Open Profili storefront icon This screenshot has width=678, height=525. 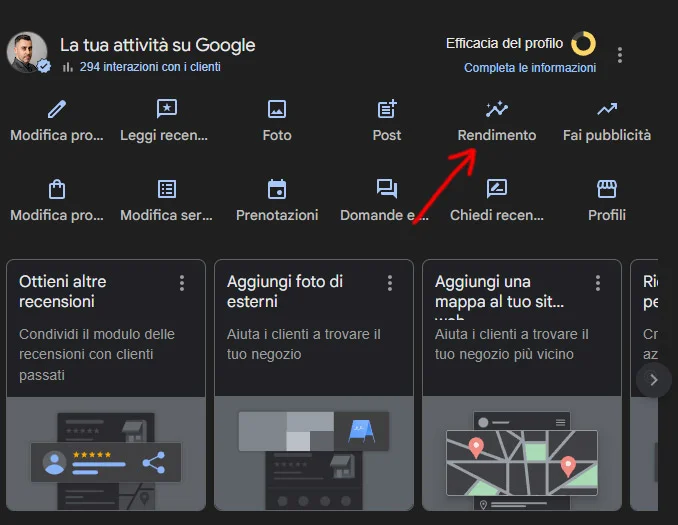coord(607,189)
